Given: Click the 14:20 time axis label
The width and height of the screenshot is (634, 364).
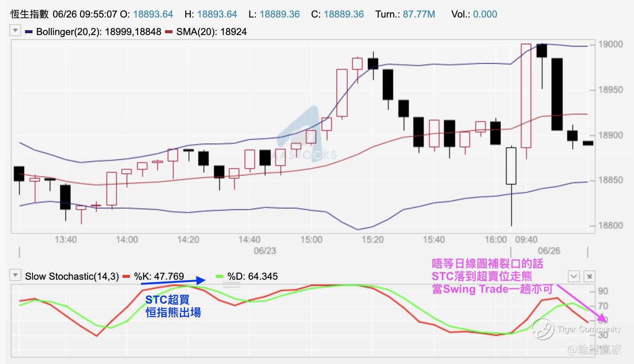Looking at the screenshot, I should tap(188, 239).
